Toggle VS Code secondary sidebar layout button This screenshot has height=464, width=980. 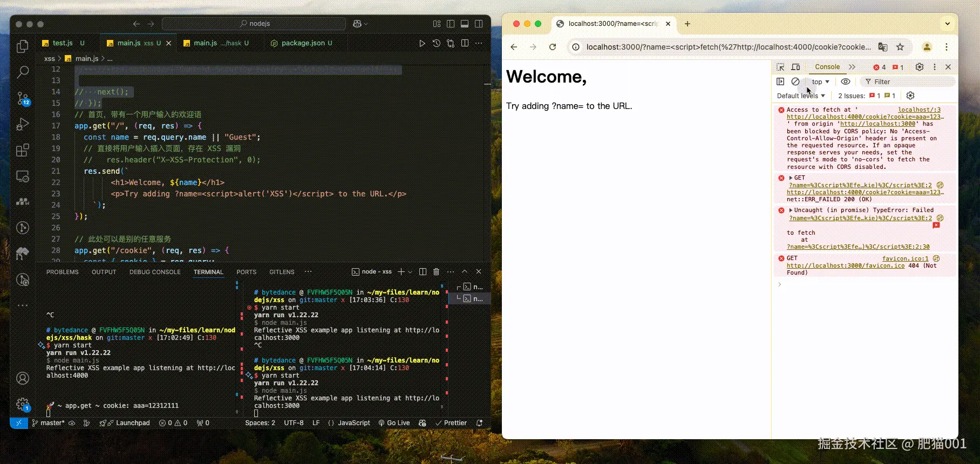(479, 24)
